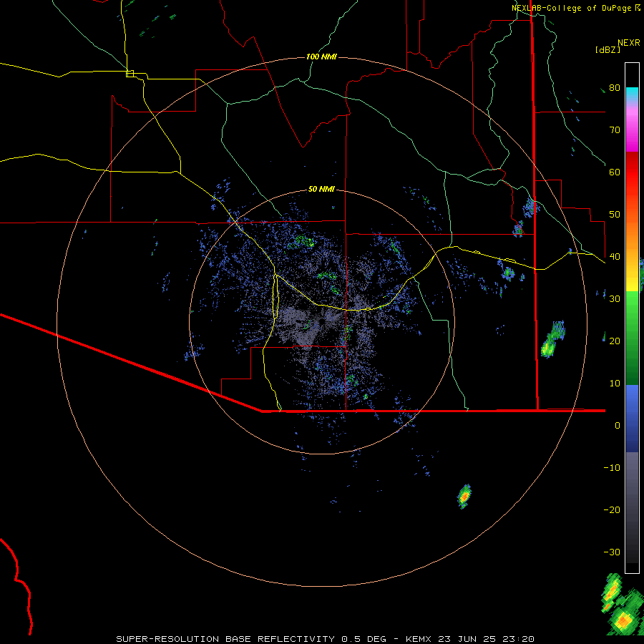The height and width of the screenshot is (644, 644).
Task: Select the "70" value on the dBZ scale
Action: 615,130
